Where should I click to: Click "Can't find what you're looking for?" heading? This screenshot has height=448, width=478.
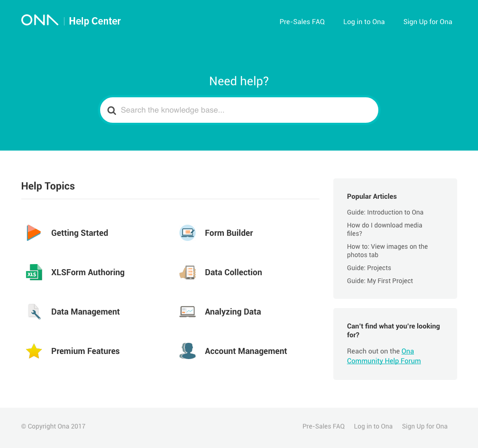pos(393,330)
